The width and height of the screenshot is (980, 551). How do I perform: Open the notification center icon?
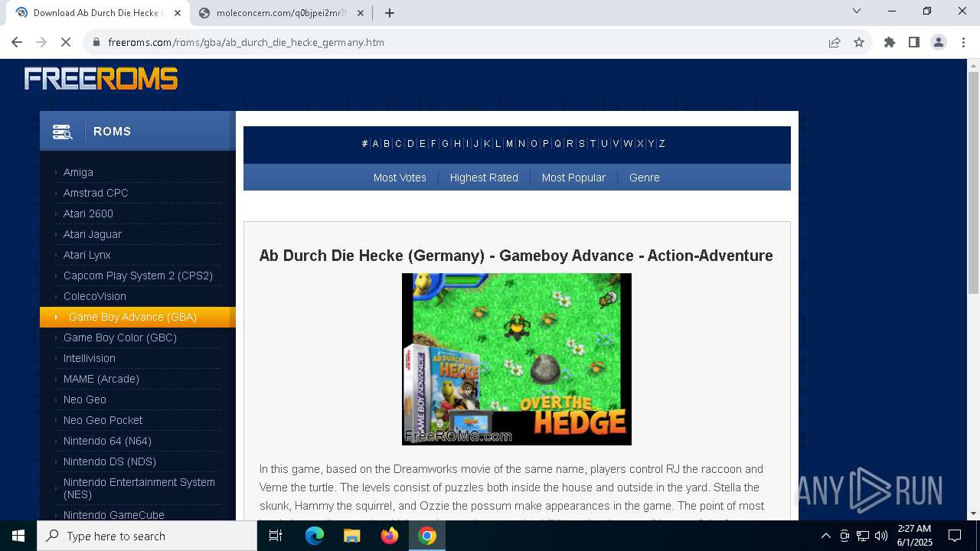click(x=955, y=536)
